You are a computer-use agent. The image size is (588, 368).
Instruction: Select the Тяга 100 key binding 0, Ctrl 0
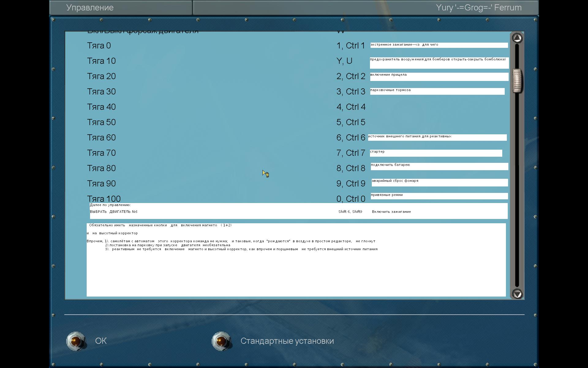click(x=351, y=199)
